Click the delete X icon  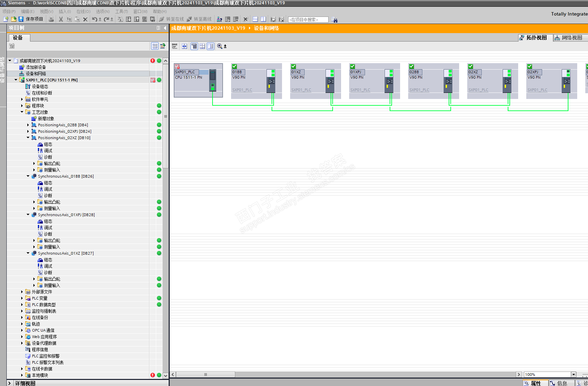[x=85, y=19]
